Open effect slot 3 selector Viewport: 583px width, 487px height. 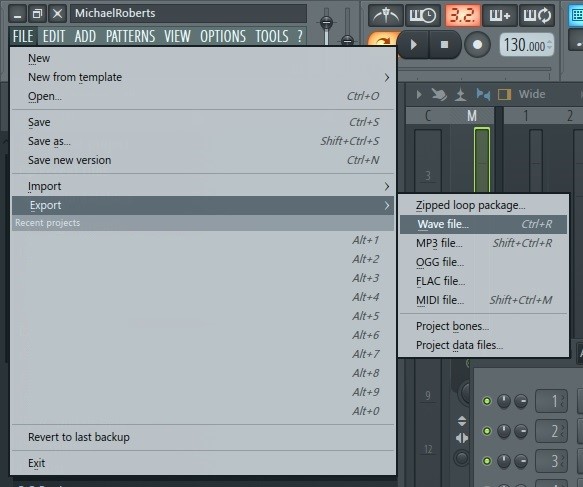[x=551, y=461]
